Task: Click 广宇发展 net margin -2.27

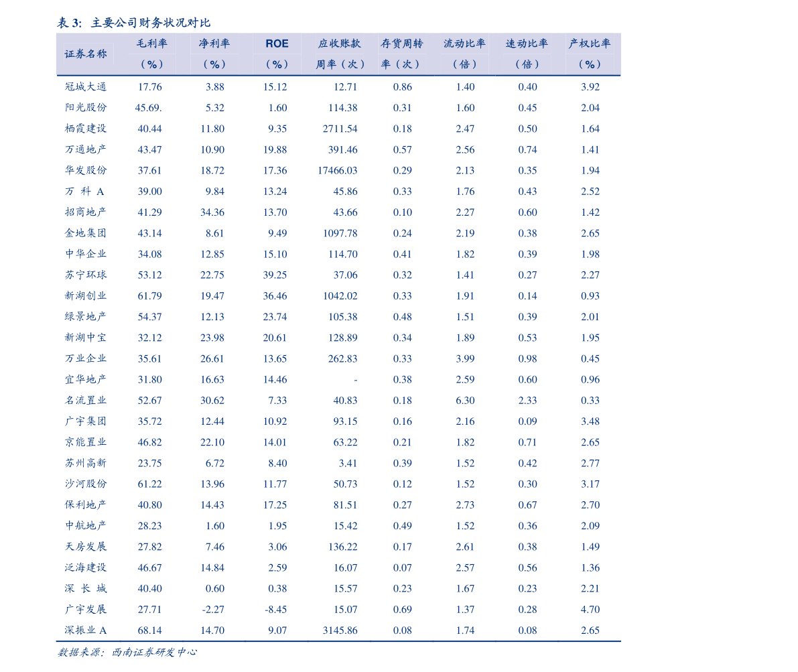Action: [x=212, y=610]
